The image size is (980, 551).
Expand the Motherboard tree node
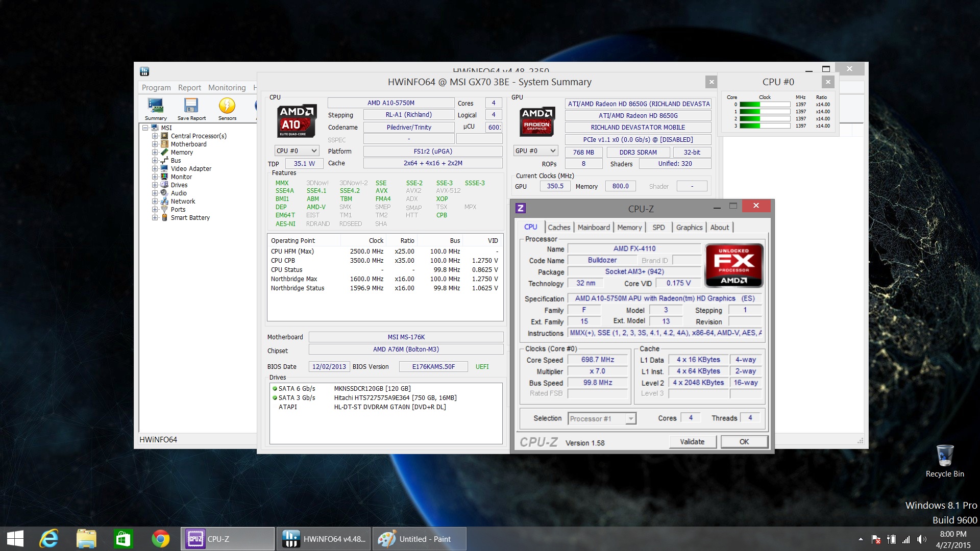tap(155, 144)
